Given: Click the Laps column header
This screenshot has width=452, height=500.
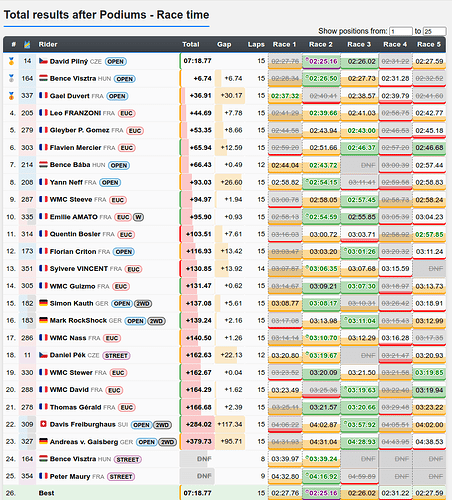Looking at the screenshot, I should (x=256, y=44).
